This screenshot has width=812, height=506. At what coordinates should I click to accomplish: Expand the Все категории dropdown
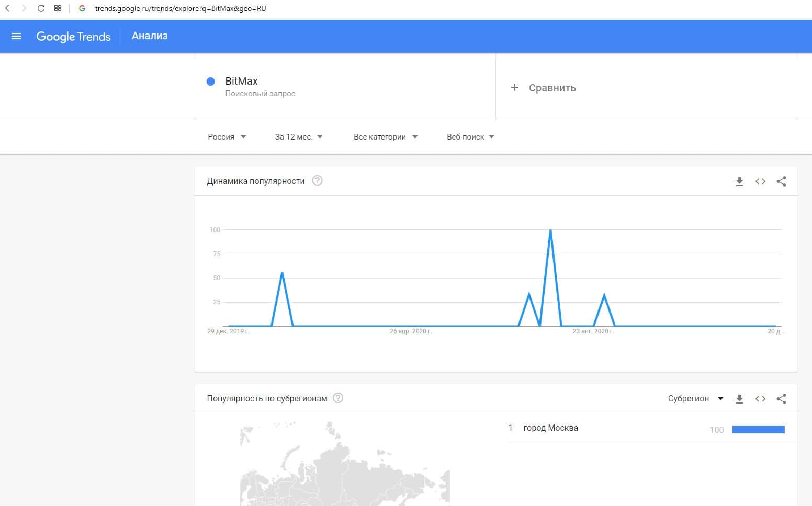point(386,137)
